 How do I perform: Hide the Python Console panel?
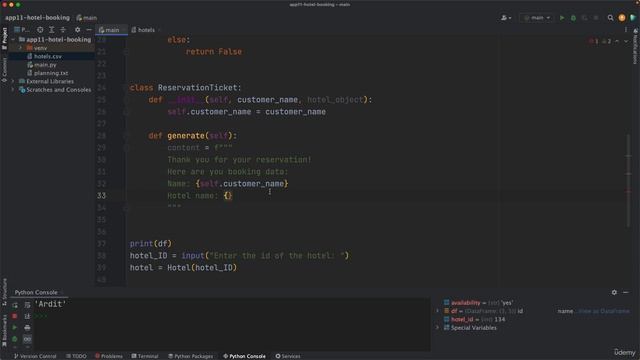click(x=626, y=292)
